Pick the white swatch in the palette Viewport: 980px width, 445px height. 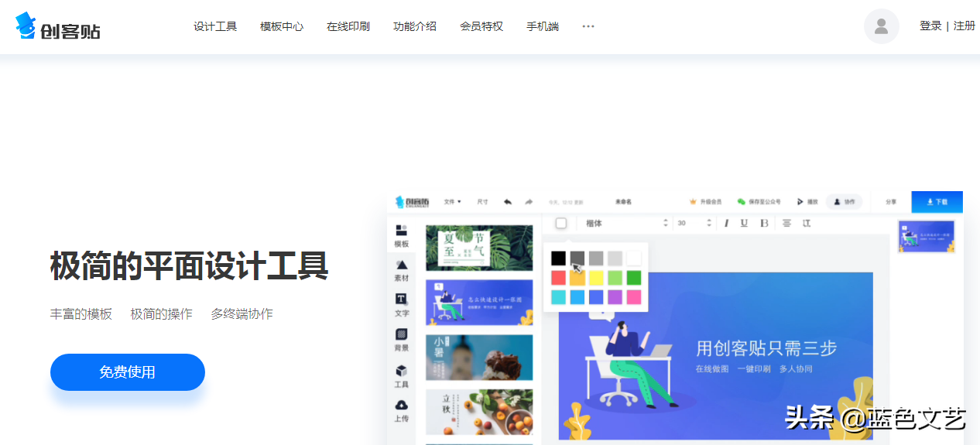click(x=634, y=258)
